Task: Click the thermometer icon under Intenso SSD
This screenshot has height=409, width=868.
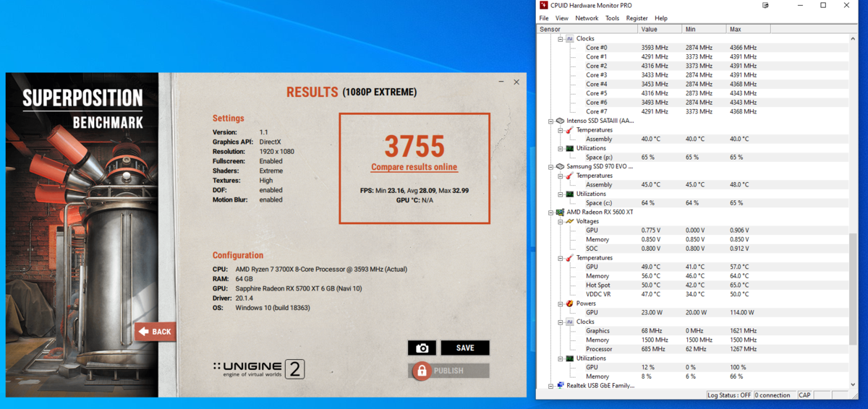Action: [570, 130]
